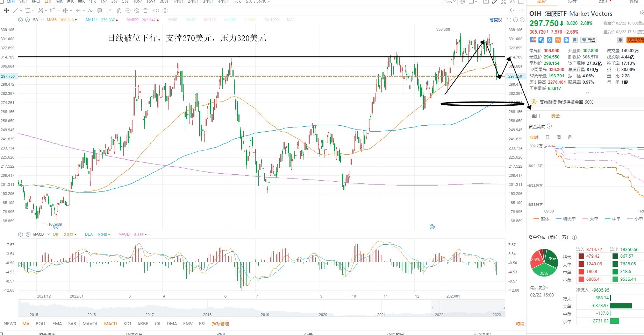Reset chart view icon beside 前复权
Image resolution: width=644 pixels, height=335 pixels.
point(509,20)
